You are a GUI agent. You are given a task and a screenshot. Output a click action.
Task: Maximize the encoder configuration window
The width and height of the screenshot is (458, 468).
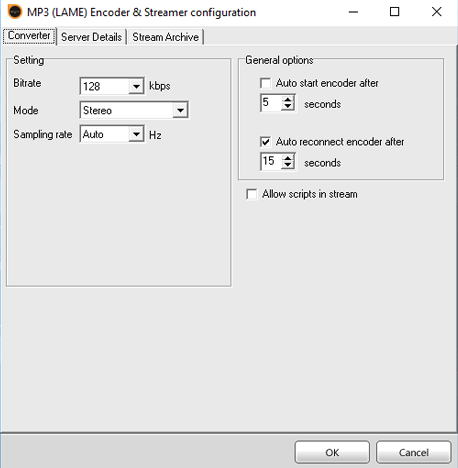pos(395,12)
